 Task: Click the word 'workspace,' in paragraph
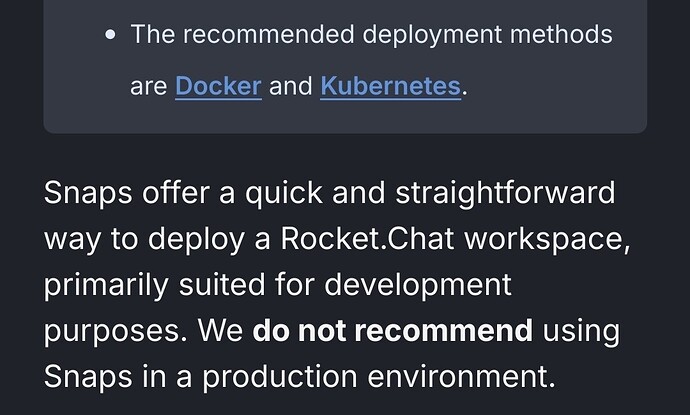pyautogui.click(x=547, y=240)
